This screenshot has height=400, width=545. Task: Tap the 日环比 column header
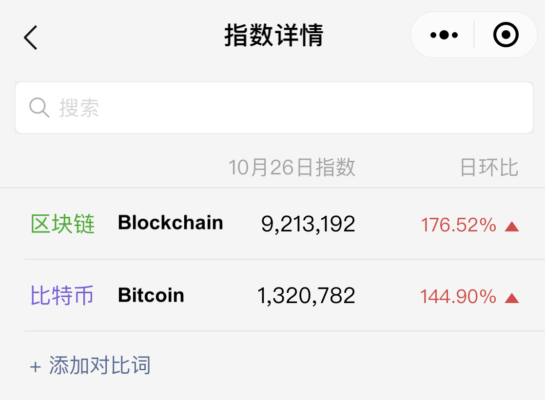[489, 168]
